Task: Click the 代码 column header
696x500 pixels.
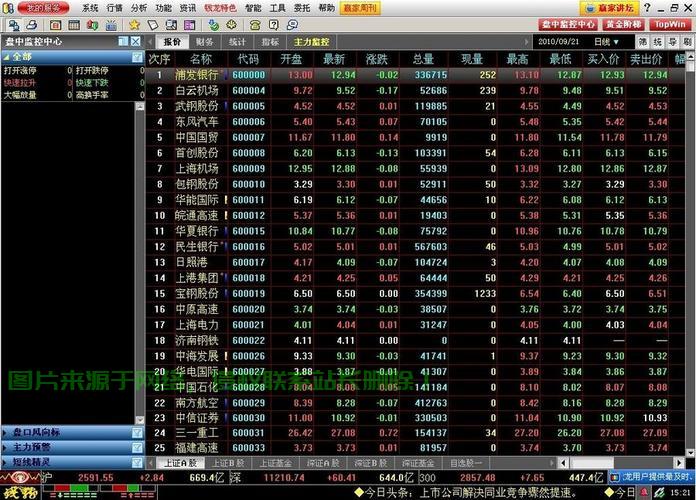Action: [248, 59]
